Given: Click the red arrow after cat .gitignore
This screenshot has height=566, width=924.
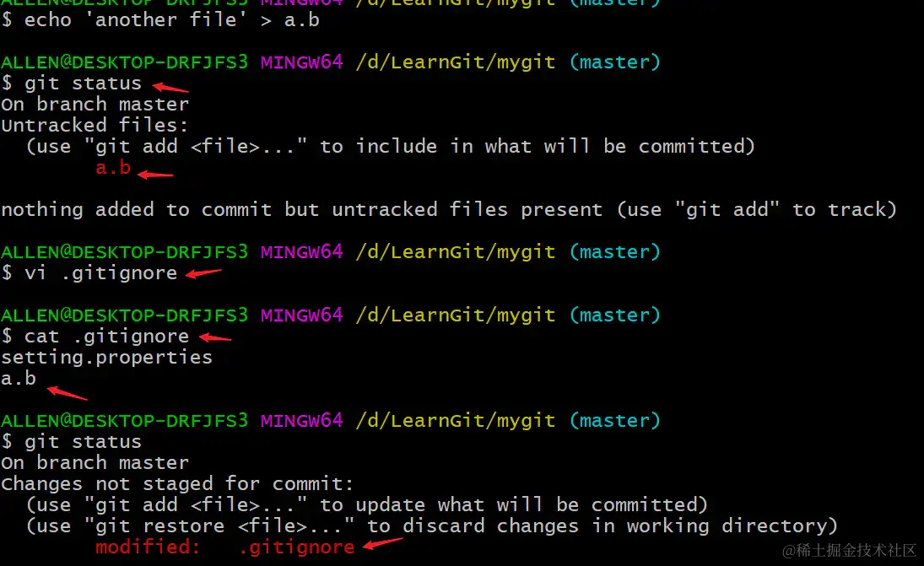Looking at the screenshot, I should coord(215,337).
